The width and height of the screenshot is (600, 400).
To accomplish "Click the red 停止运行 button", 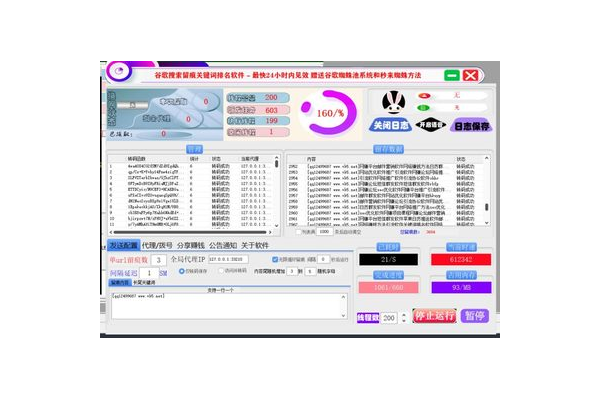I will [434, 316].
